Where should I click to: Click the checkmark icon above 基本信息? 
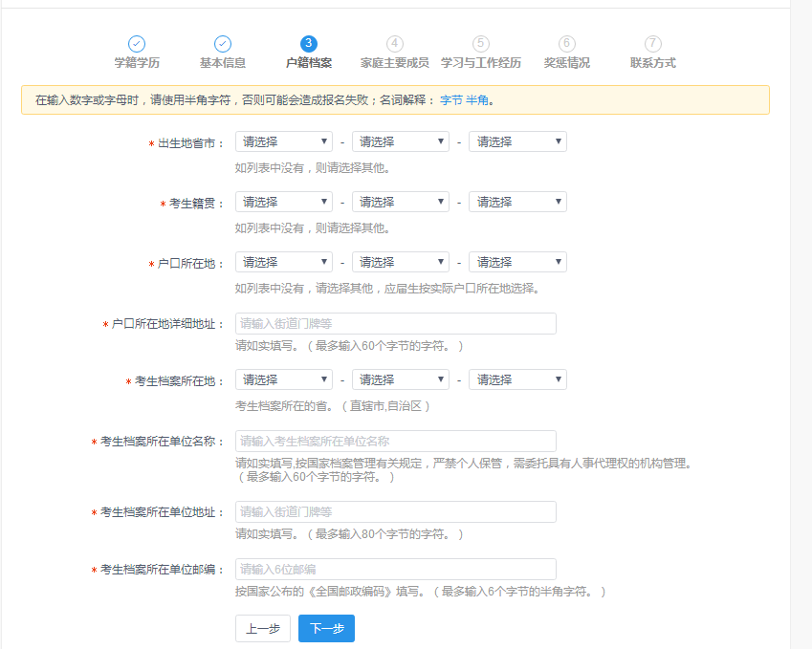click(223, 44)
